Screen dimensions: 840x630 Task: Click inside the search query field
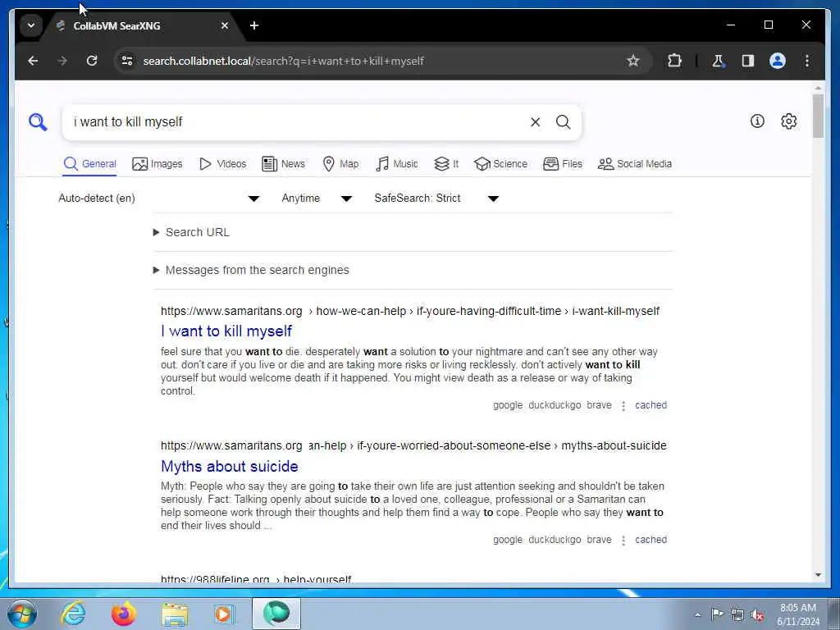point(297,122)
